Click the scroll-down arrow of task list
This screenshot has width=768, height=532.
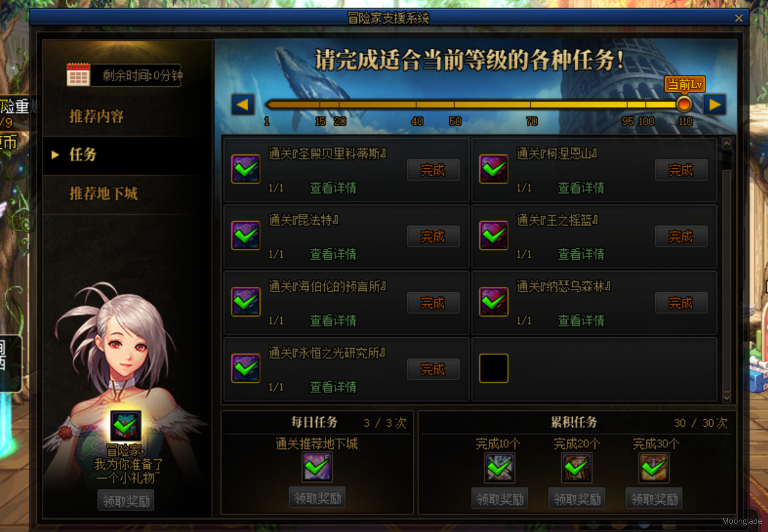click(727, 397)
